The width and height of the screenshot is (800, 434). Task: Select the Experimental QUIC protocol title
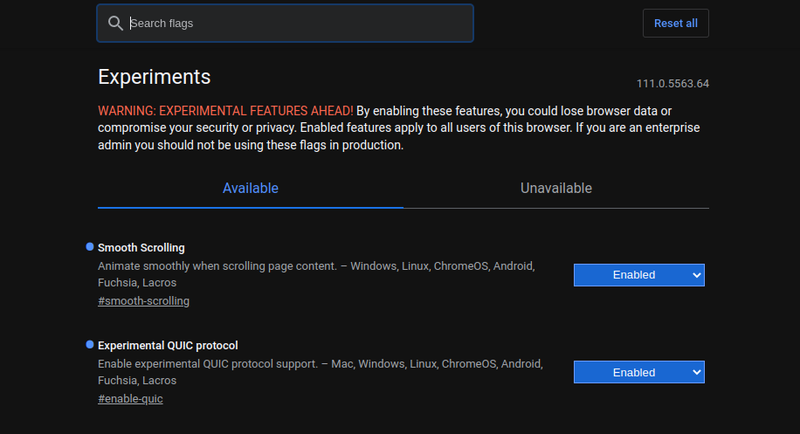tap(167, 346)
